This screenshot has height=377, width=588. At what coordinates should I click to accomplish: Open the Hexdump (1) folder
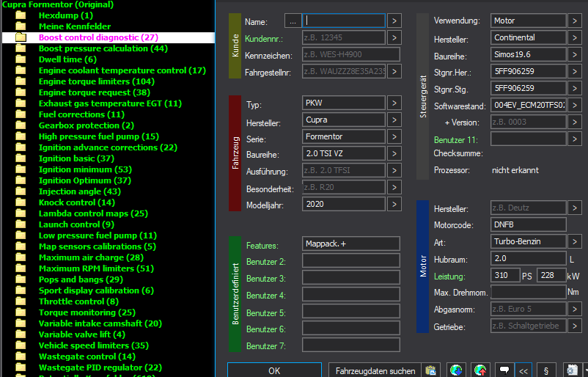66,15
